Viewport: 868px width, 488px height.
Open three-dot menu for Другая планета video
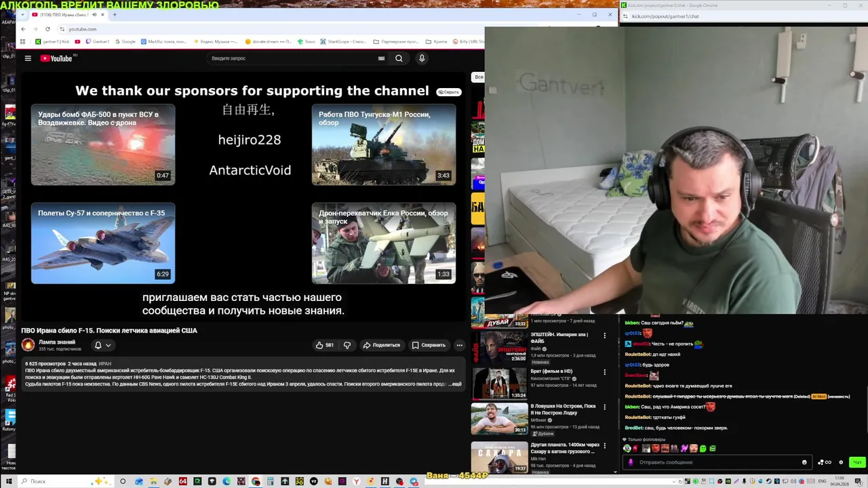605,446
